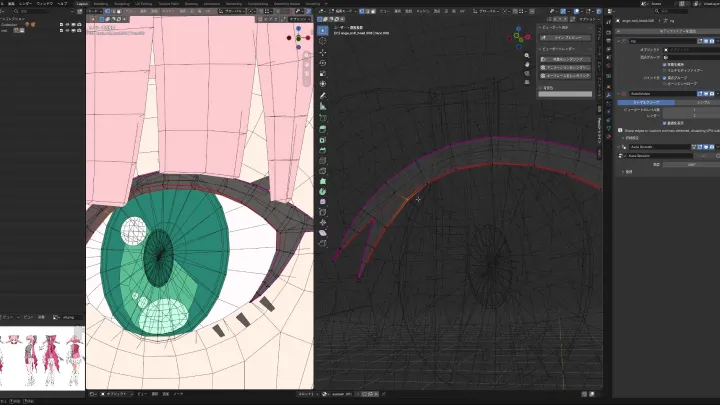Select the Scale tool

[323, 73]
